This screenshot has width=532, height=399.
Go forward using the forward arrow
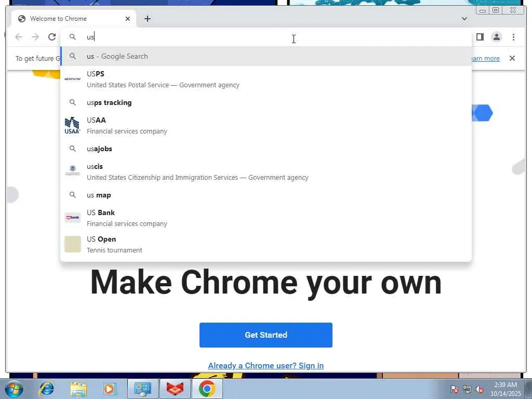click(x=35, y=37)
